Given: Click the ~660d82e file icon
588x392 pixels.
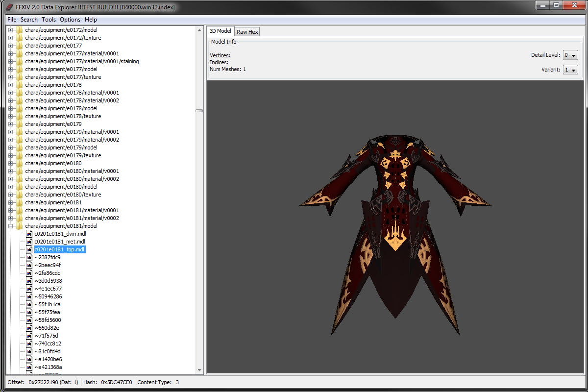Looking at the screenshot, I should [x=29, y=328].
